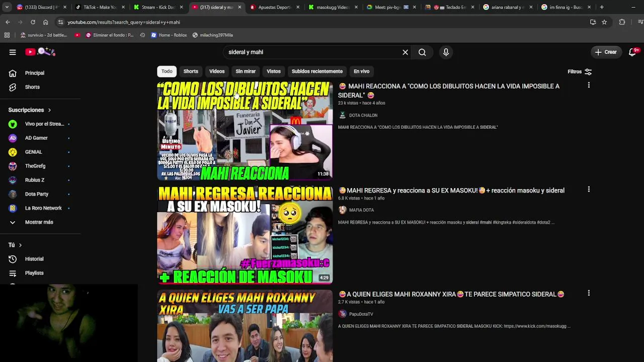Open the browser extensions puzzle icon
The width and height of the screenshot is (644, 362).
pos(622,22)
